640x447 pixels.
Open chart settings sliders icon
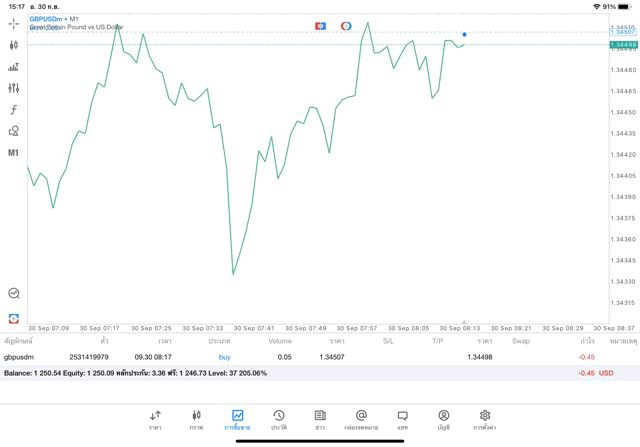tap(13, 88)
